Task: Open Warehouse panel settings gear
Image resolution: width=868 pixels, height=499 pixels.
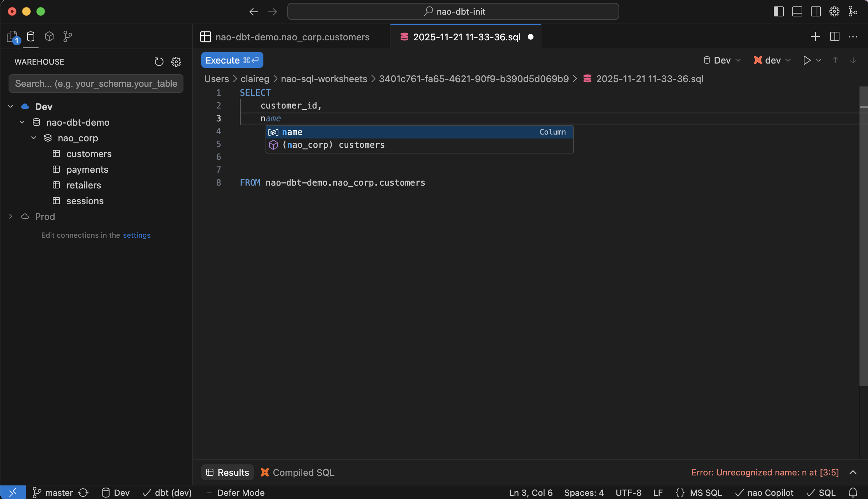Action: pos(177,61)
